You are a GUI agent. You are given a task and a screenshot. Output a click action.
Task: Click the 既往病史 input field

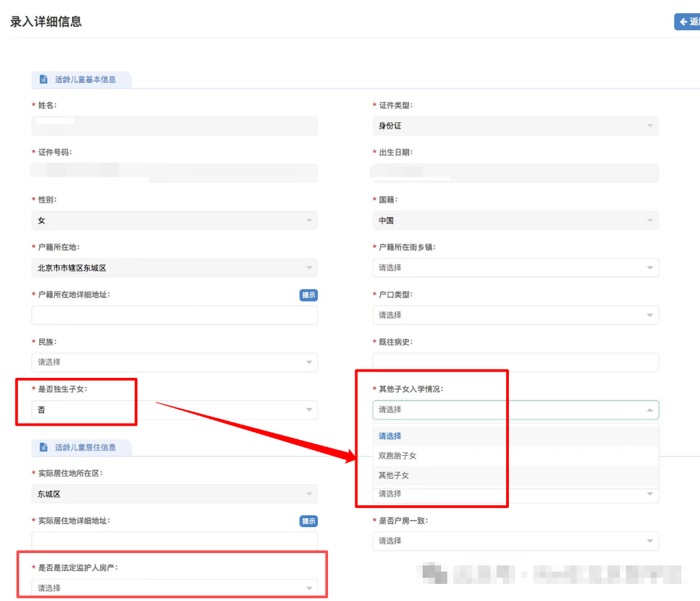coord(515,362)
